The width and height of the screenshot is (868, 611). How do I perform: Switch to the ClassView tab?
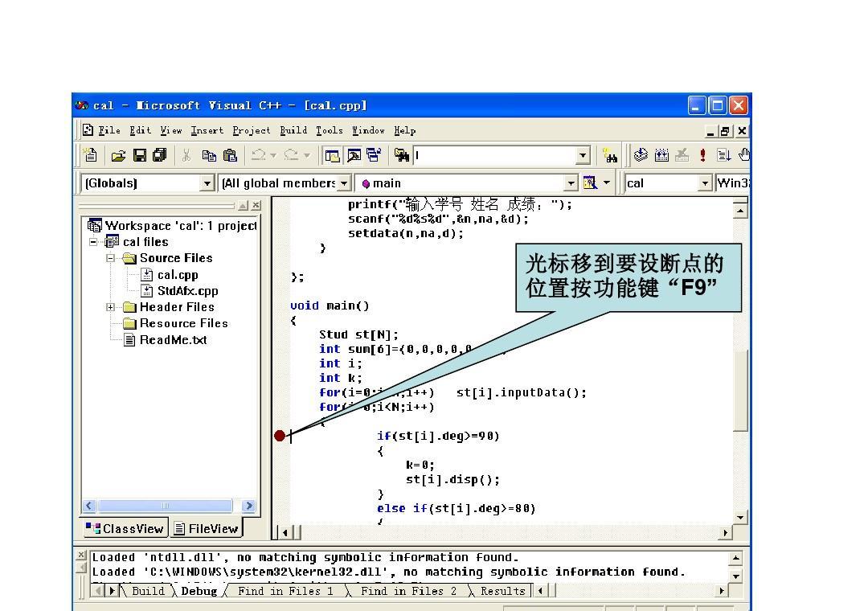[125, 528]
